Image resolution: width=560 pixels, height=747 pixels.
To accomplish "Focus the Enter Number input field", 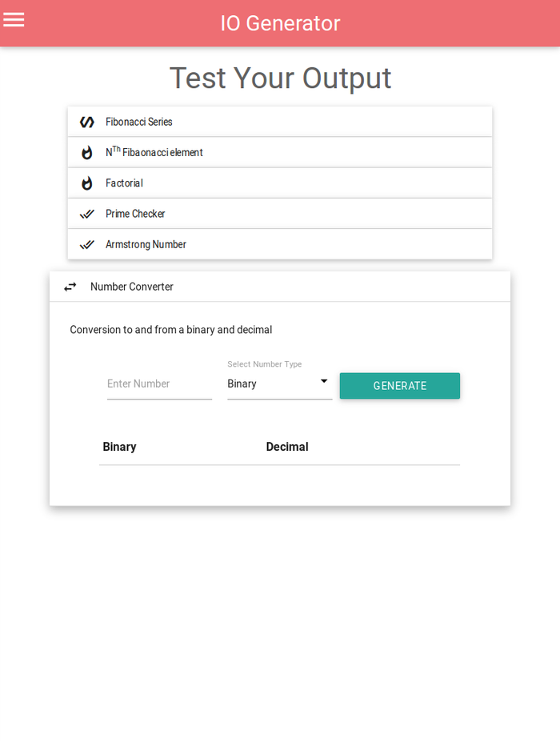I will click(159, 384).
